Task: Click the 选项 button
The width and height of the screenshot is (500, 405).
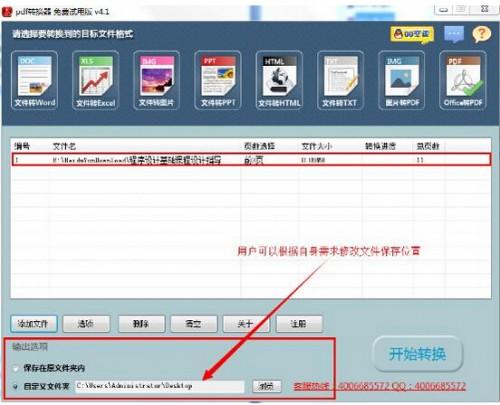Action: coord(86,324)
